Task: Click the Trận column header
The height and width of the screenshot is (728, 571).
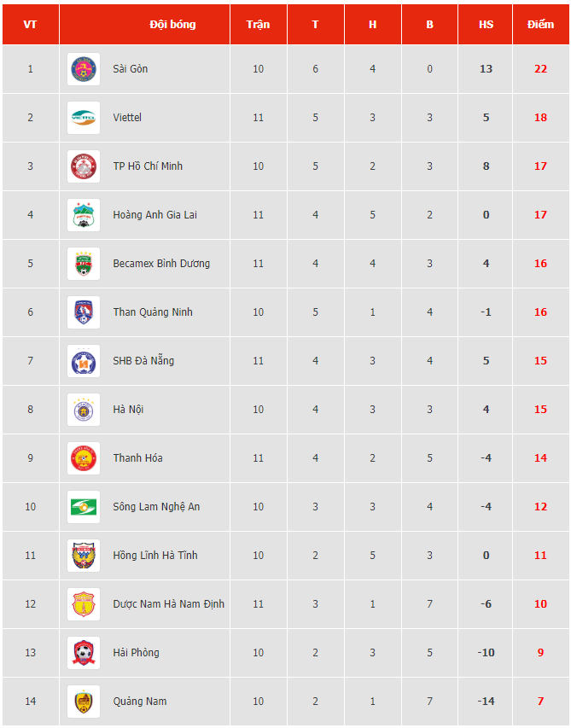Action: (x=258, y=25)
